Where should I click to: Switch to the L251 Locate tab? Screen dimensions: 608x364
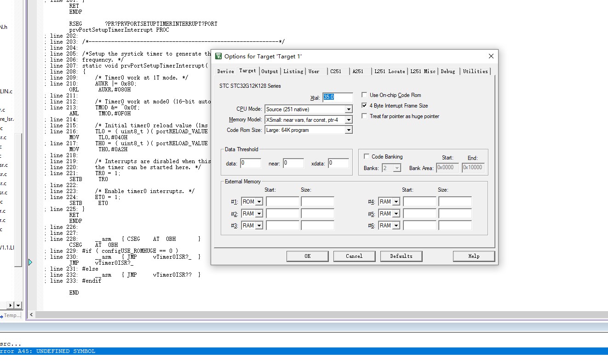(x=390, y=71)
